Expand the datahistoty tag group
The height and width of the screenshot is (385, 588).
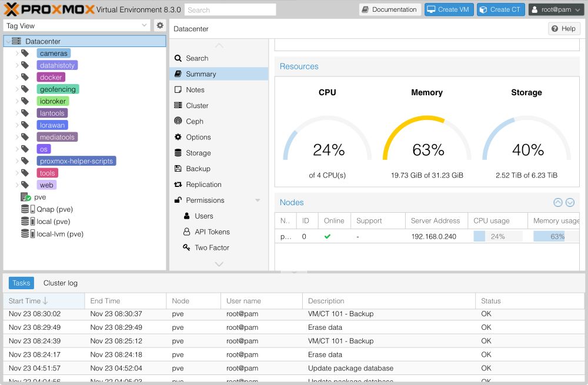[x=17, y=65]
